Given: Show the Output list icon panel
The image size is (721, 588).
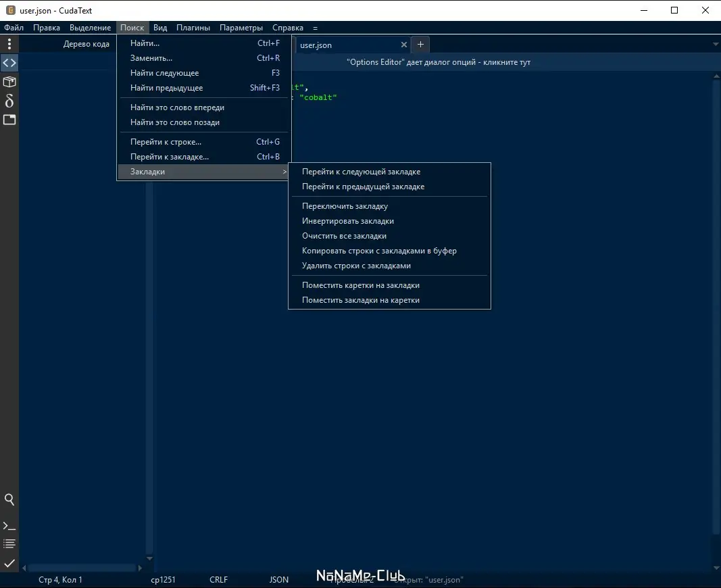Looking at the screenshot, I should point(9,543).
